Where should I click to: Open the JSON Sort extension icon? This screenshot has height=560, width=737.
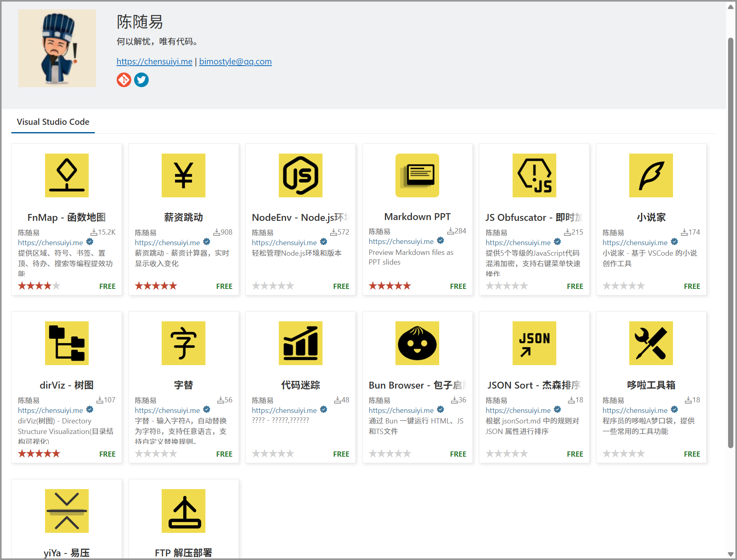point(534,343)
